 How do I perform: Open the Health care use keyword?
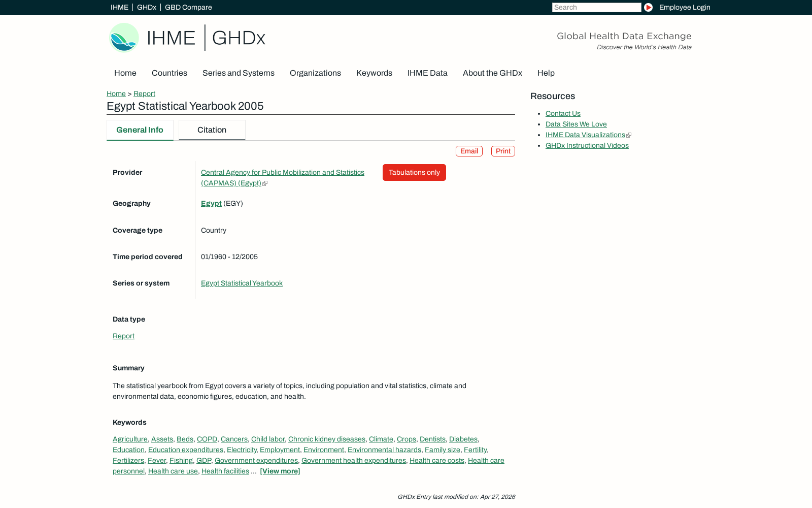(x=173, y=471)
